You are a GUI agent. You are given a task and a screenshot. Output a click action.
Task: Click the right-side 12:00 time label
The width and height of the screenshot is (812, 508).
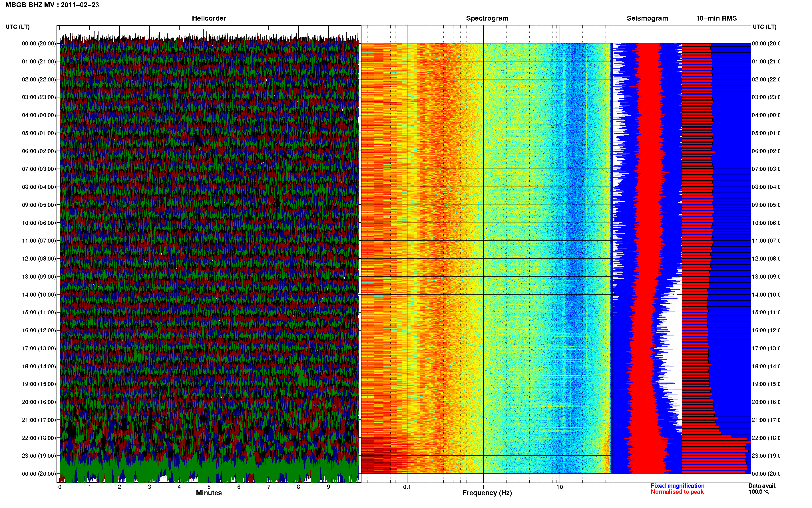(x=766, y=259)
